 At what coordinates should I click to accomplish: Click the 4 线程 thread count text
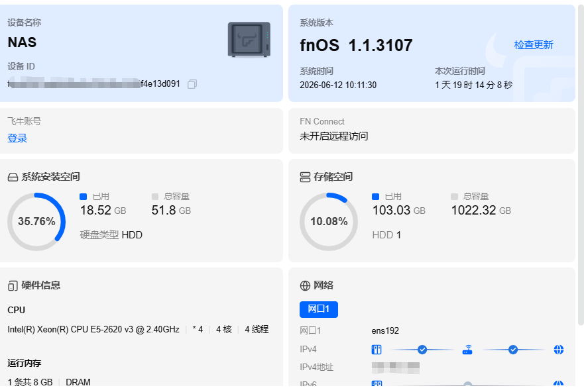pos(257,330)
